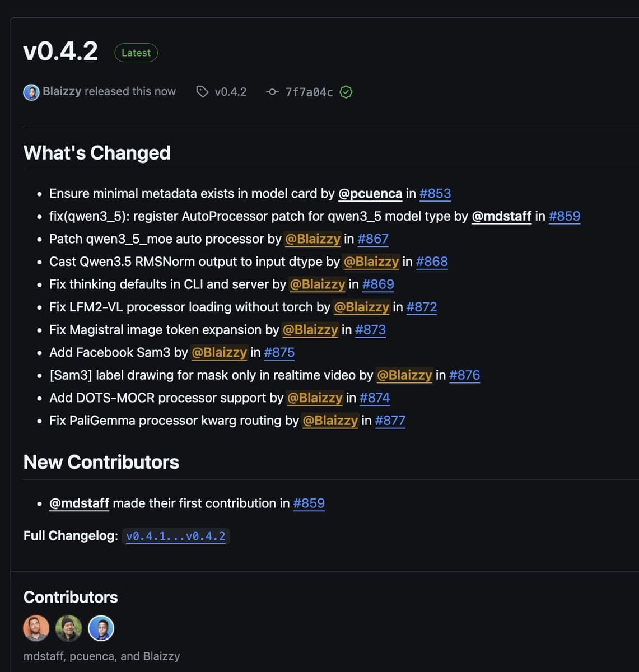Open pull request #875 for Facebook Sam3
Image resolution: width=639 pixels, height=672 pixels.
[279, 353]
